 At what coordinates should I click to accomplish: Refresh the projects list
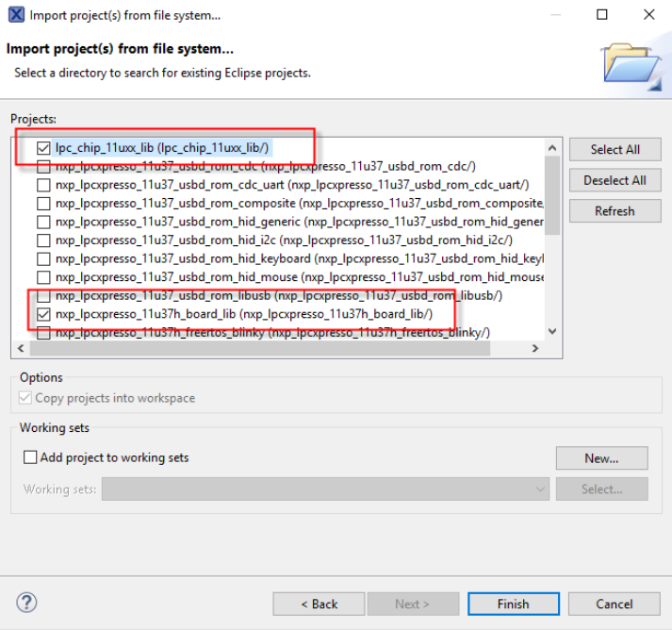[x=615, y=211]
